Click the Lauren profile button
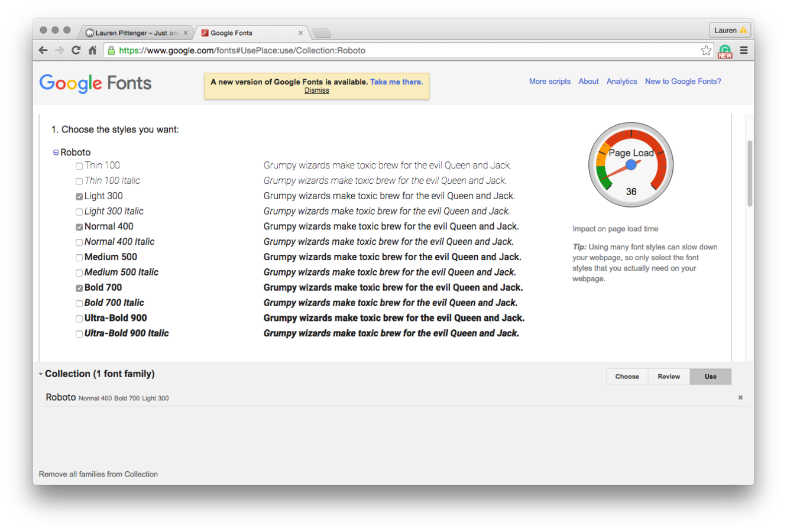Image resolution: width=787 pixels, height=532 pixels. coord(730,30)
